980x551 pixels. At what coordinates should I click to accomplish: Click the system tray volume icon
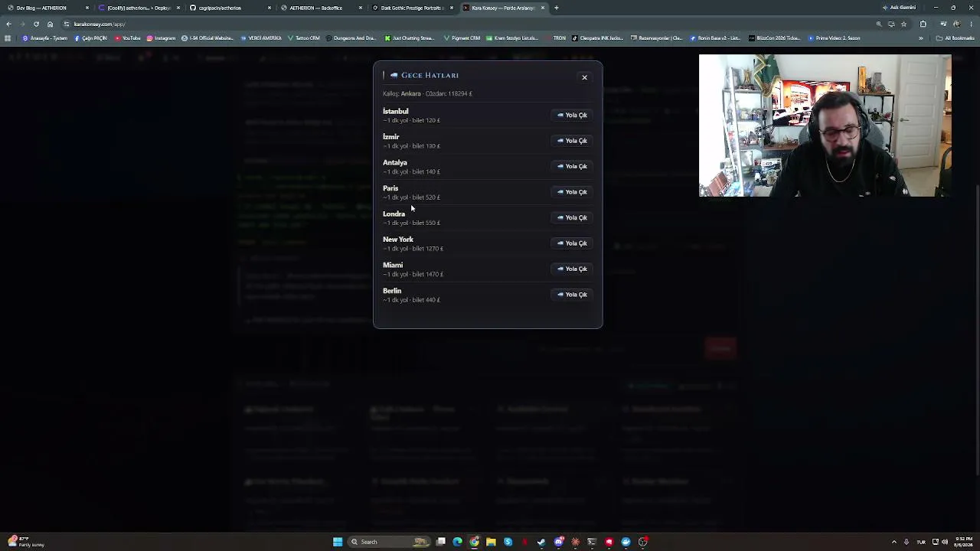click(944, 542)
